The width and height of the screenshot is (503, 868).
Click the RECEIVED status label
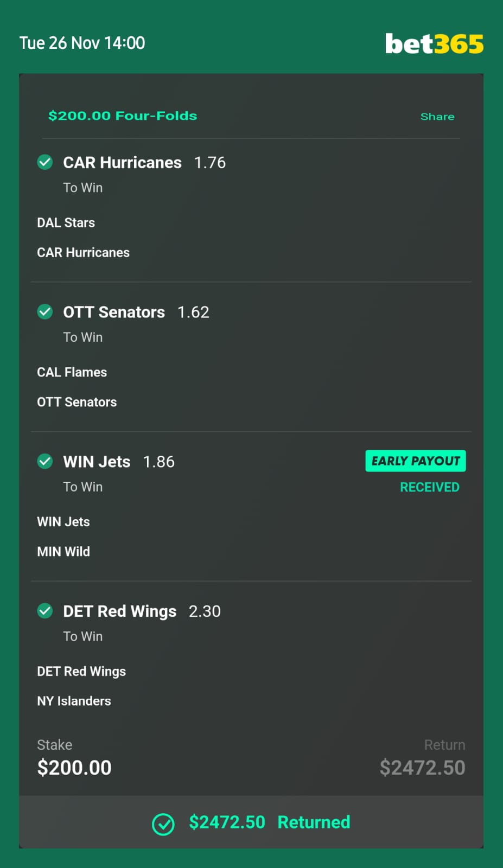[430, 487]
